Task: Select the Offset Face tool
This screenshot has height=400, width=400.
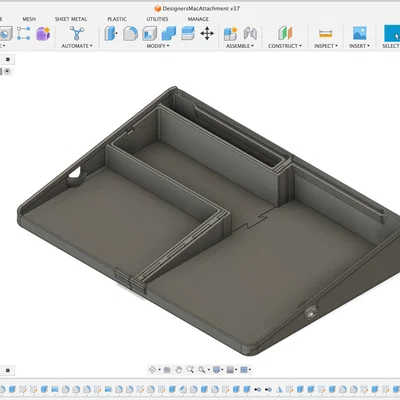Action: (188, 34)
